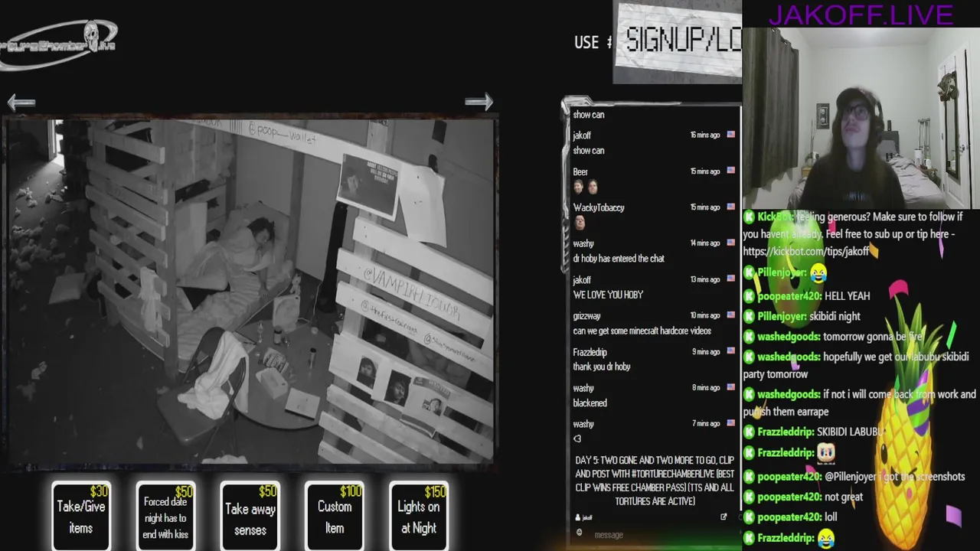Click username Beer in site chat
This screenshot has height=551, width=980.
click(580, 171)
